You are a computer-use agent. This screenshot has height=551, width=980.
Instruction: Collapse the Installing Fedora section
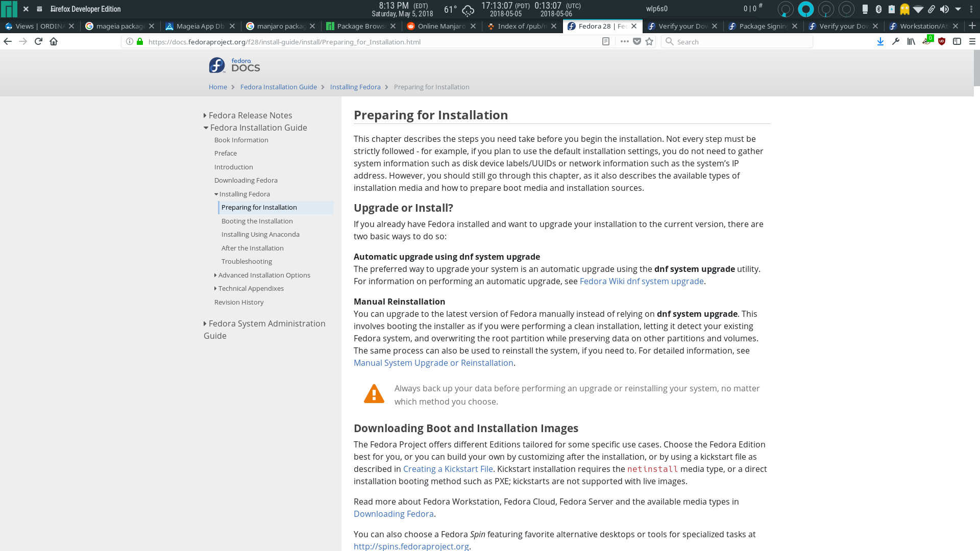coord(216,194)
